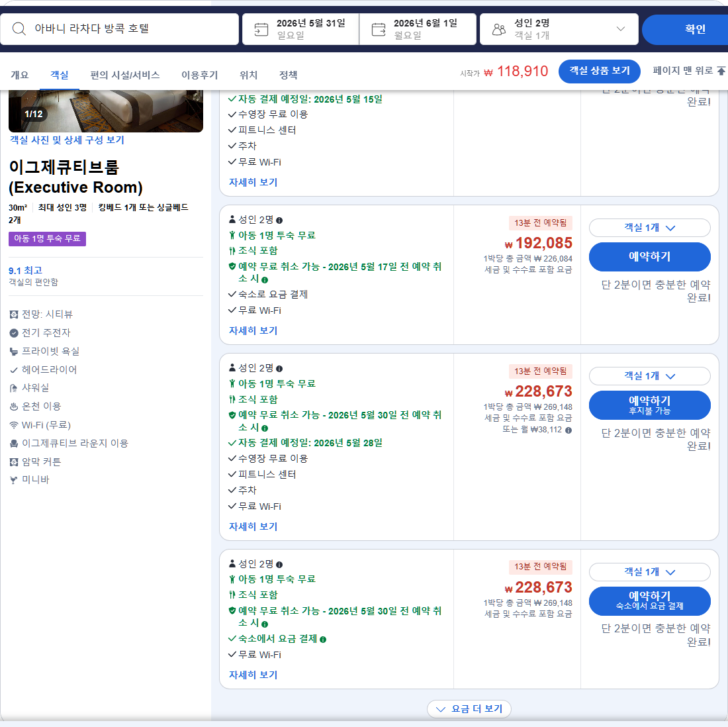Click the 전망: 시티뷰 view icon

(x=14, y=315)
